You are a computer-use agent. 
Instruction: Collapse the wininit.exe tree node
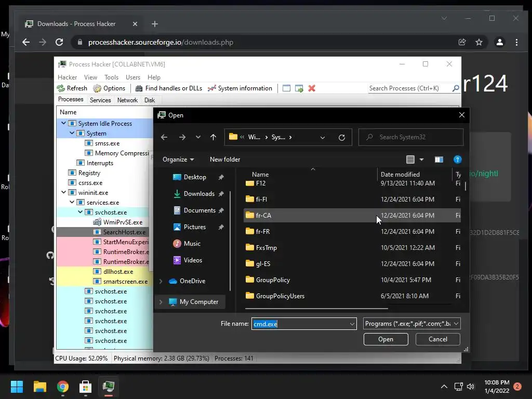[x=63, y=192]
